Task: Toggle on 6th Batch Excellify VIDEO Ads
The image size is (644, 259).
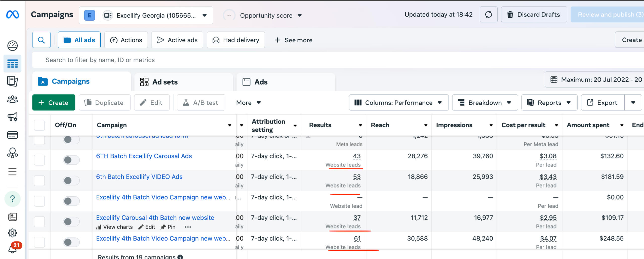Action: point(71,181)
